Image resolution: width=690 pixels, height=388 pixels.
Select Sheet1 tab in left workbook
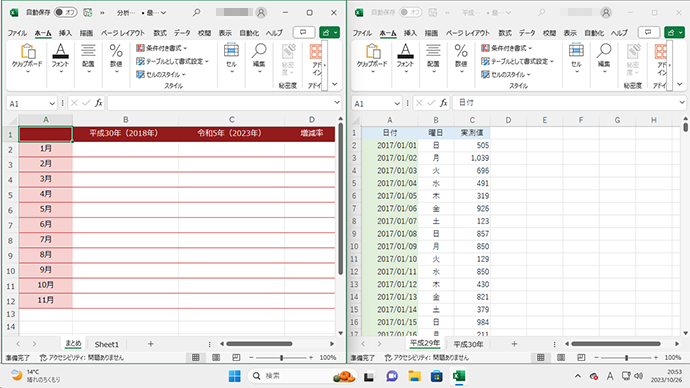tap(106, 344)
